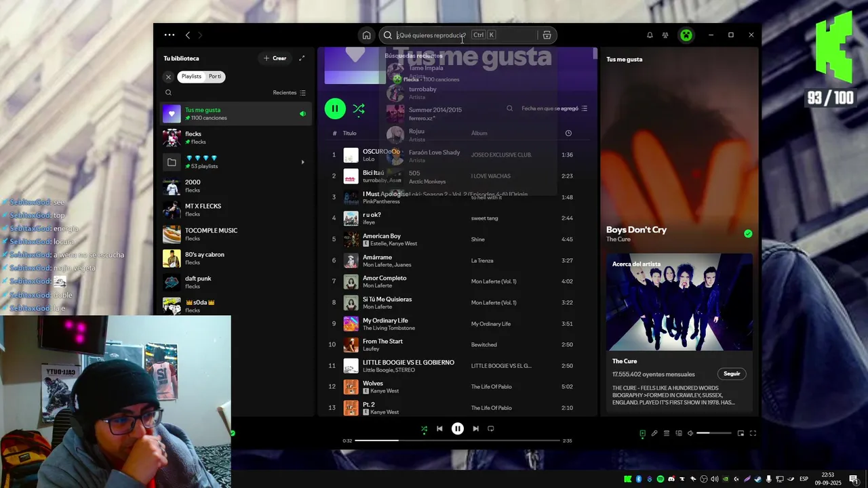Open the notifications bell
This screenshot has width=868, height=488.
click(650, 35)
